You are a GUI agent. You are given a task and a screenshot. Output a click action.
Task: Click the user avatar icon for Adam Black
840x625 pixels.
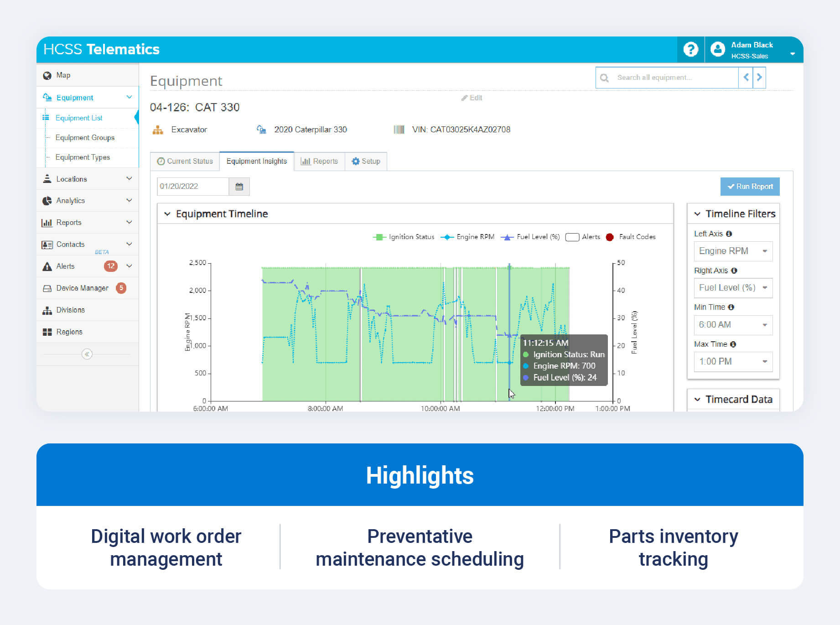718,49
